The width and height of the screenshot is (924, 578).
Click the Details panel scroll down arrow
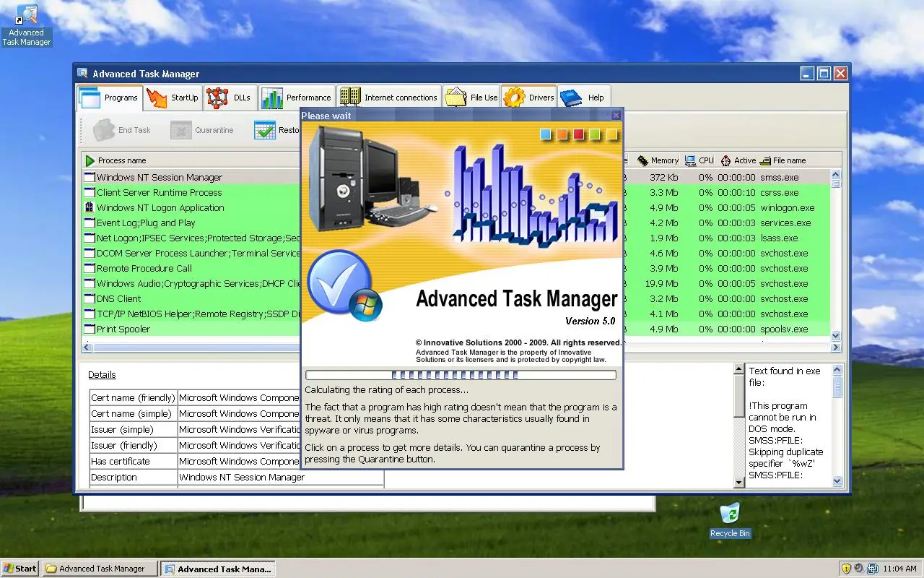(x=738, y=482)
